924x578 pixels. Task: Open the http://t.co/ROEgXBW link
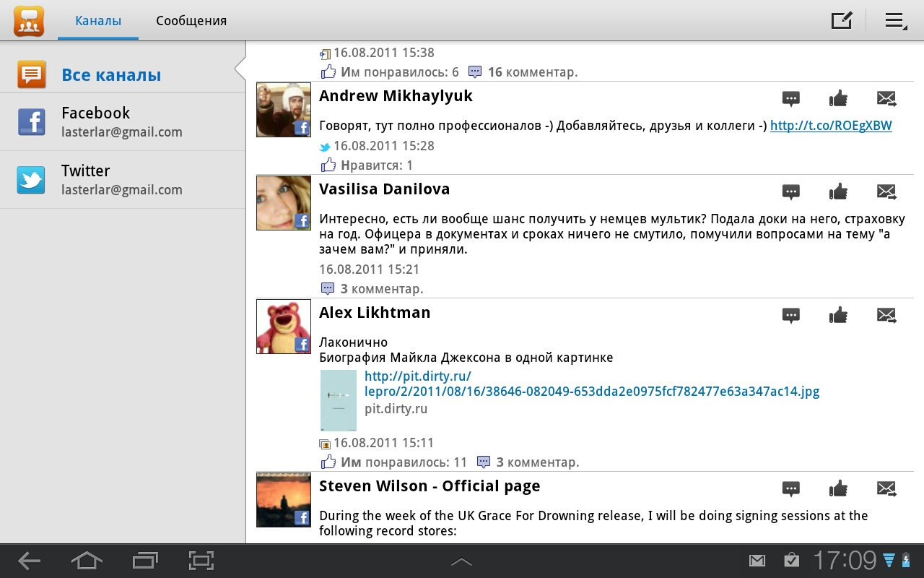(831, 126)
